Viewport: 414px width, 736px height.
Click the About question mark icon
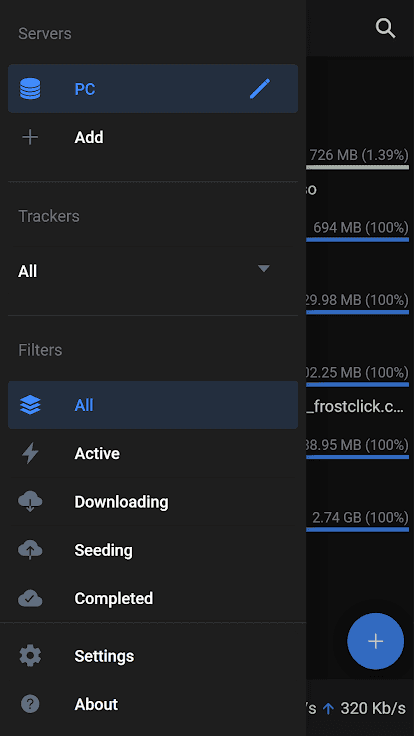click(30, 704)
